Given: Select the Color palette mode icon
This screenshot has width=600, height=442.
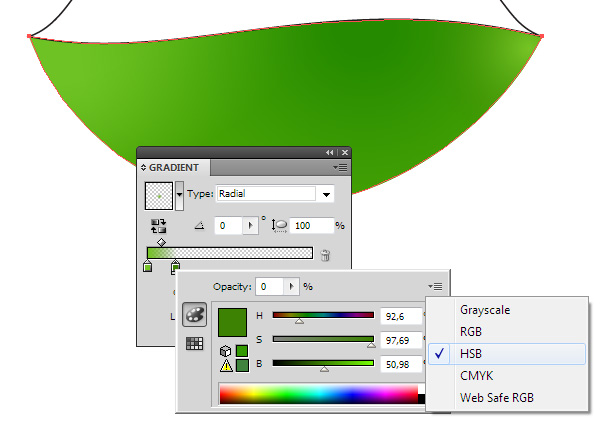Looking at the screenshot, I should coord(195,315).
